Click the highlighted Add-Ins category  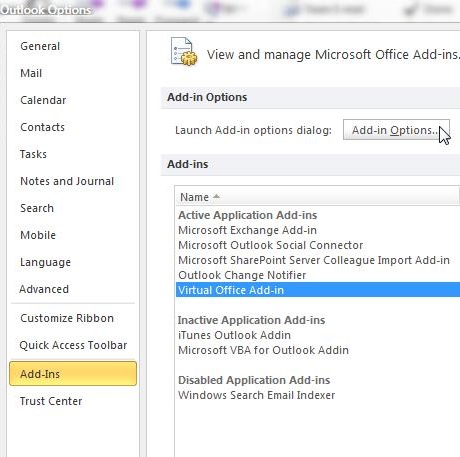click(73, 374)
